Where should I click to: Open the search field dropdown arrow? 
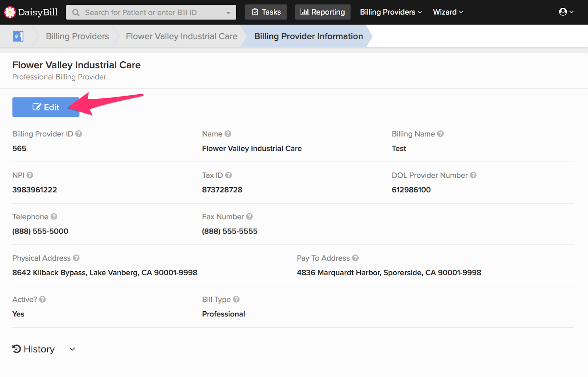click(229, 13)
